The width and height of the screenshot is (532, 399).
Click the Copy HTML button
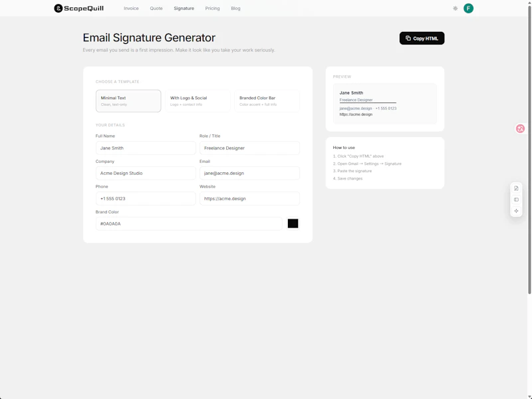point(422,39)
